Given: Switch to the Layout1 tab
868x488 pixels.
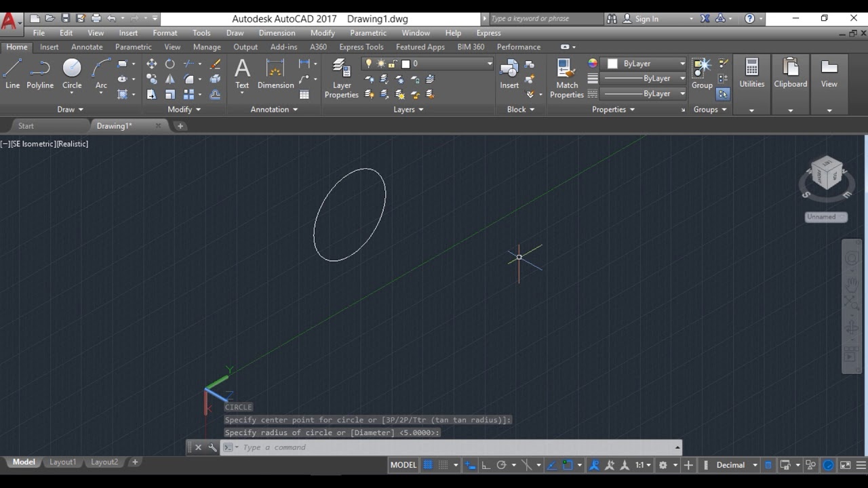Looking at the screenshot, I should [62, 462].
